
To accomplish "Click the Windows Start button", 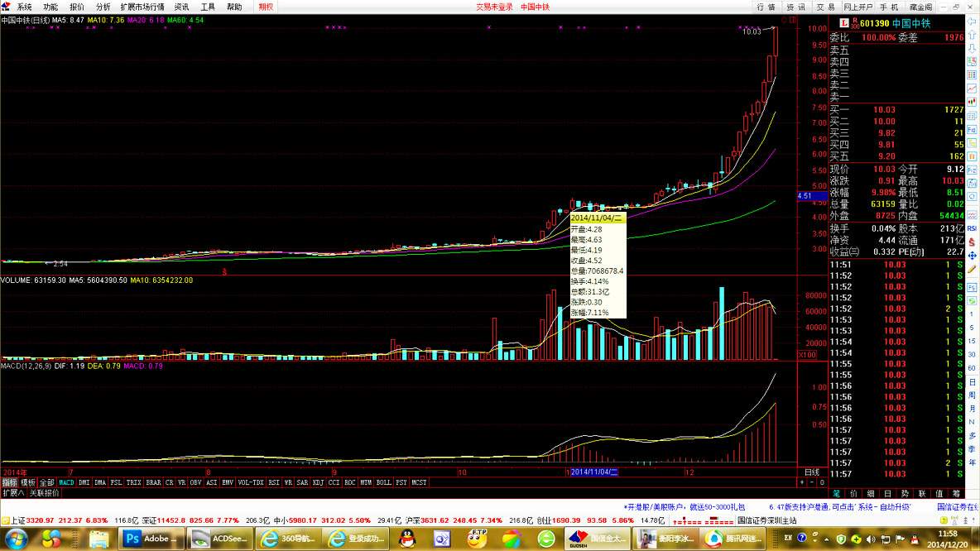I will [16, 539].
